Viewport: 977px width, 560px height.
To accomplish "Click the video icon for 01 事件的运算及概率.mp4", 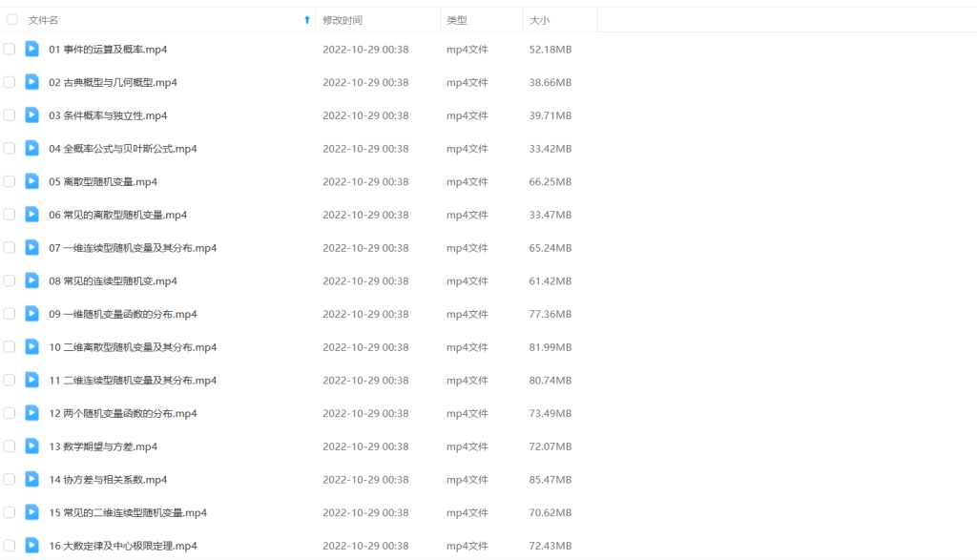I will 32,49.
